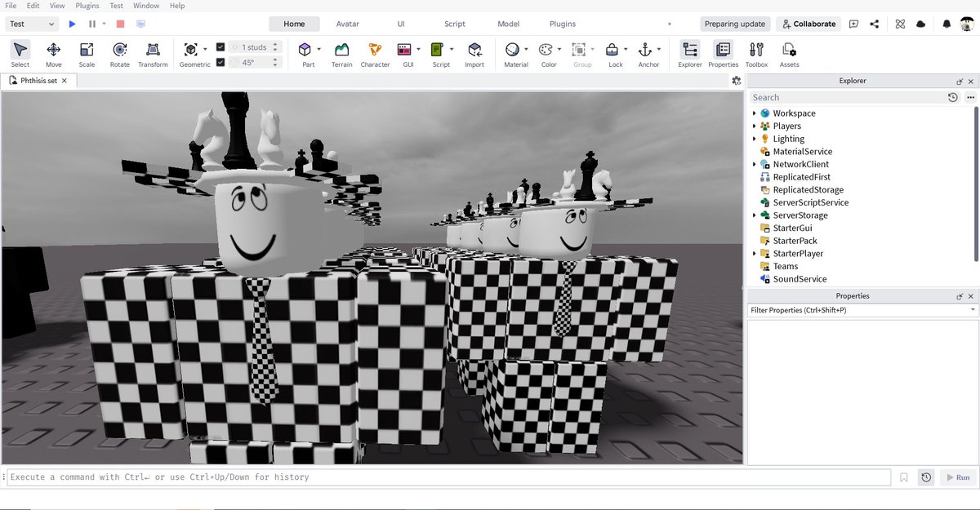
Task: Open Explorer filter history icon
Action: (952, 97)
